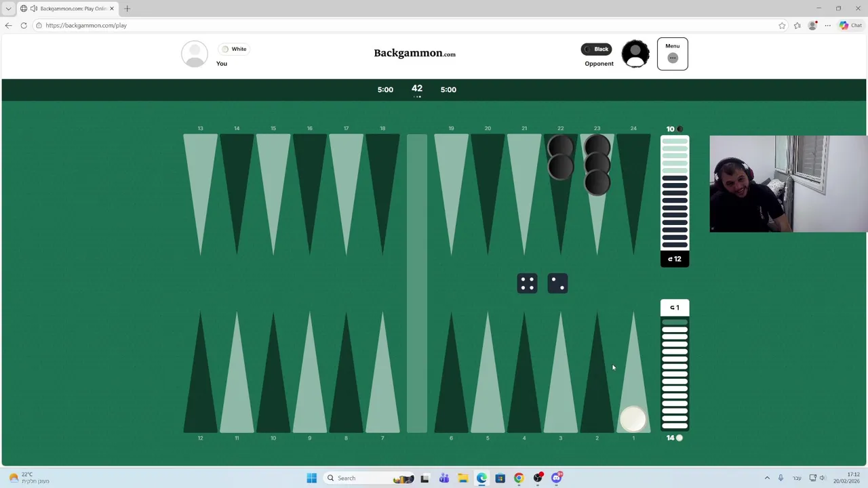Click the two-pip die
The height and width of the screenshot is (488, 868).
pyautogui.click(x=557, y=283)
